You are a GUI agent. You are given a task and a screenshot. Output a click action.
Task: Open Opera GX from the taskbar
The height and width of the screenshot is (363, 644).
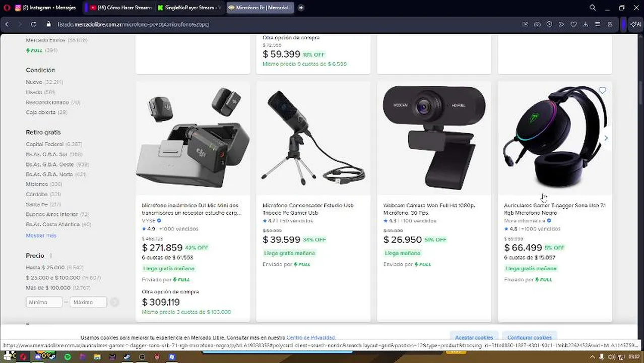coord(23,357)
